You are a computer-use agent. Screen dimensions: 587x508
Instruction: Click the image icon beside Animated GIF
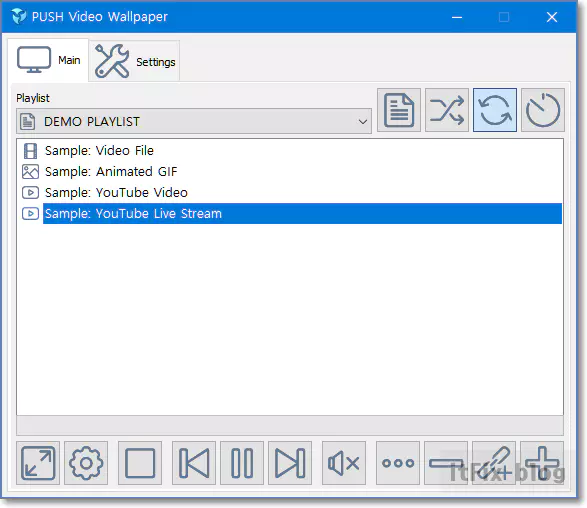(30, 172)
